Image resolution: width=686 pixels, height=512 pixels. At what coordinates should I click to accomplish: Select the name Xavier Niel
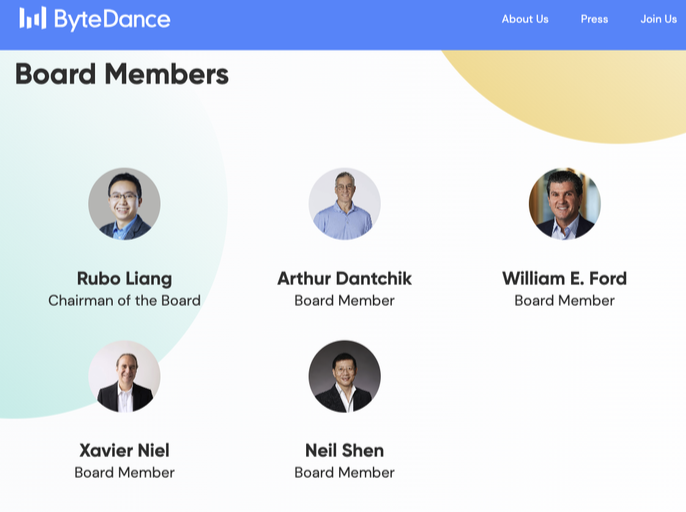pyautogui.click(x=124, y=451)
